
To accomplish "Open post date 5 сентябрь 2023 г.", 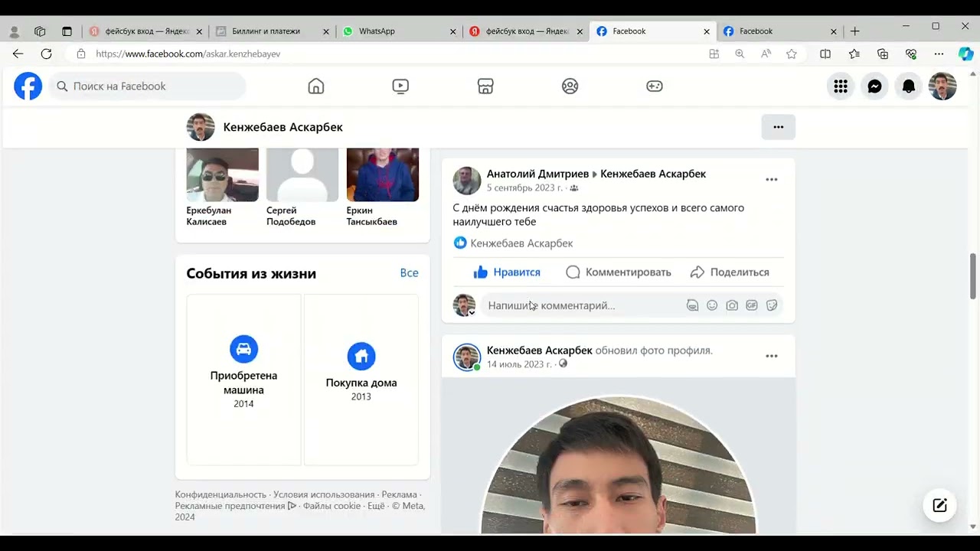I will 524,188.
